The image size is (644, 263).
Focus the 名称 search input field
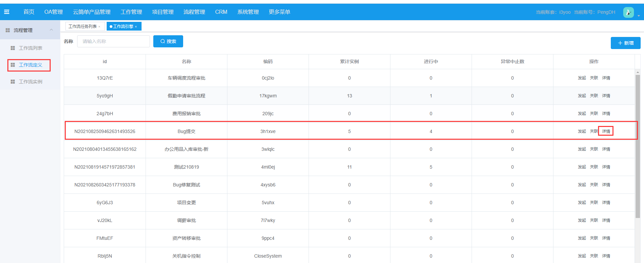[x=113, y=41]
